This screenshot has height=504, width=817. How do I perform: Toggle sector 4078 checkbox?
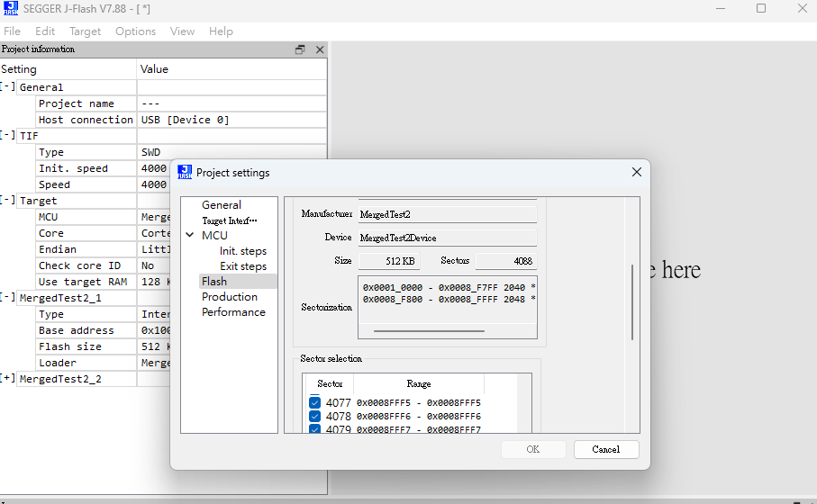(314, 416)
